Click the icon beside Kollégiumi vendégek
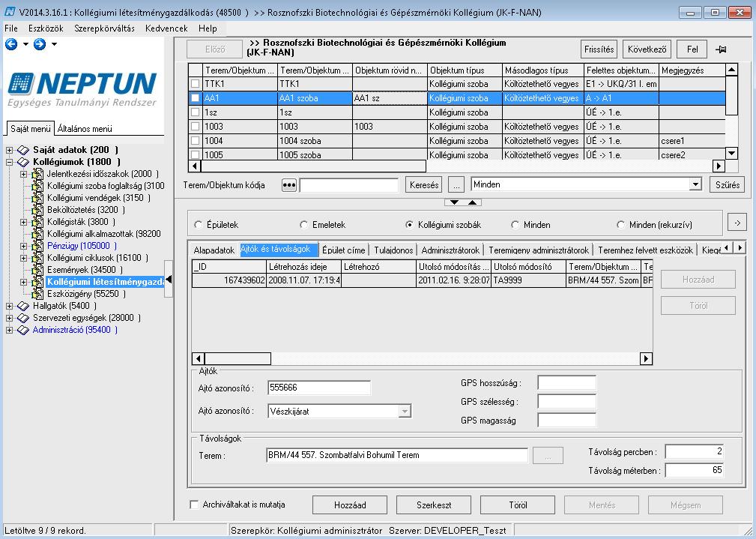Viewport: 756px width, 539px height. [37, 199]
